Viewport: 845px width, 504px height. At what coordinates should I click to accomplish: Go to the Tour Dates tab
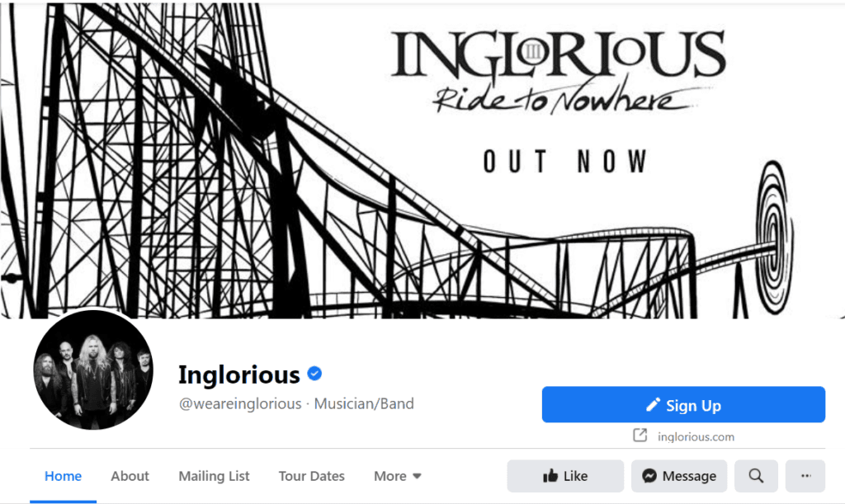311,476
